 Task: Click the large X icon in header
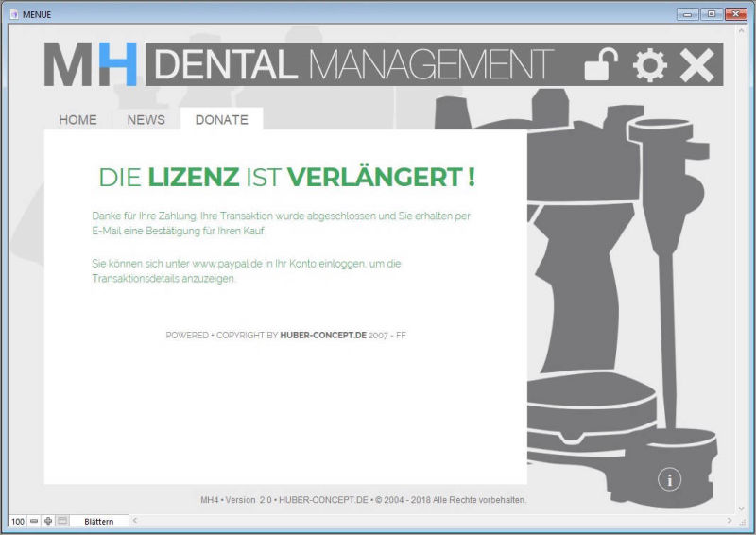(697, 64)
